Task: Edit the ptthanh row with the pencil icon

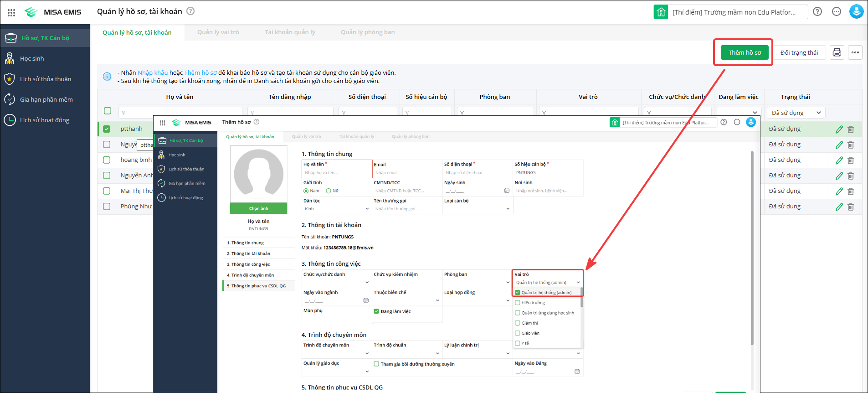Action: point(839,129)
